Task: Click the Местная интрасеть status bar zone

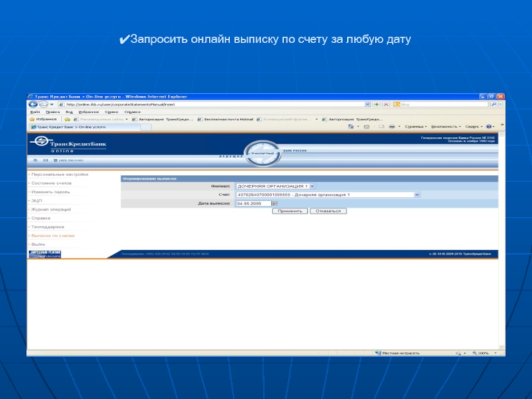Action: 397,353
